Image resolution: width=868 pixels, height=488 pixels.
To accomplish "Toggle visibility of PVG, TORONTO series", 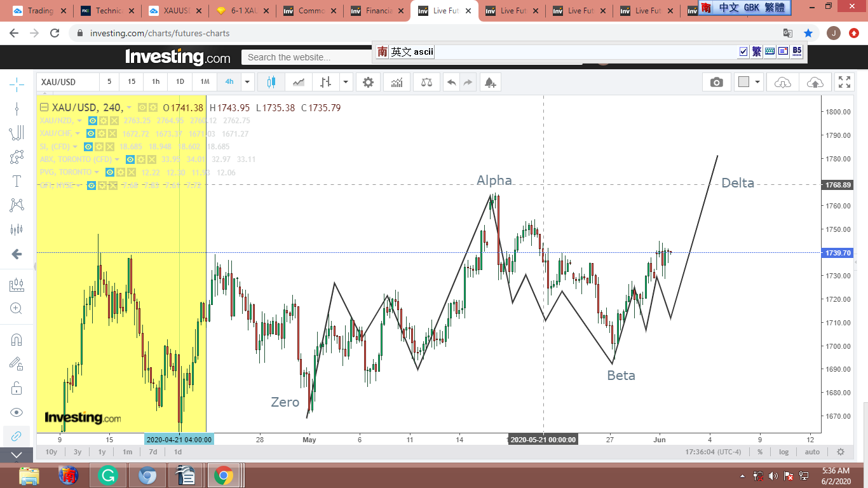I will (110, 172).
